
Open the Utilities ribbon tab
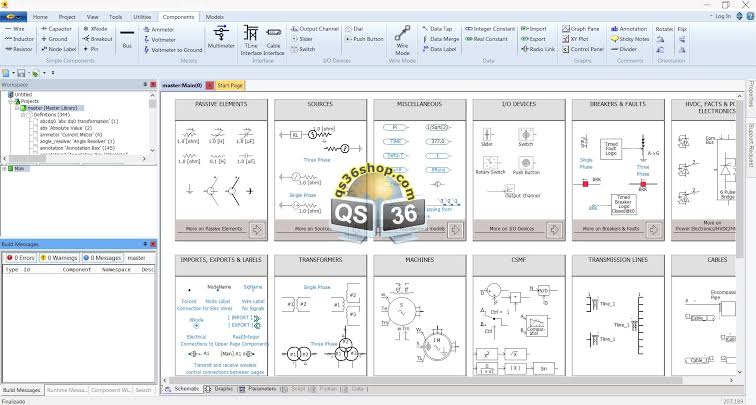142,17
